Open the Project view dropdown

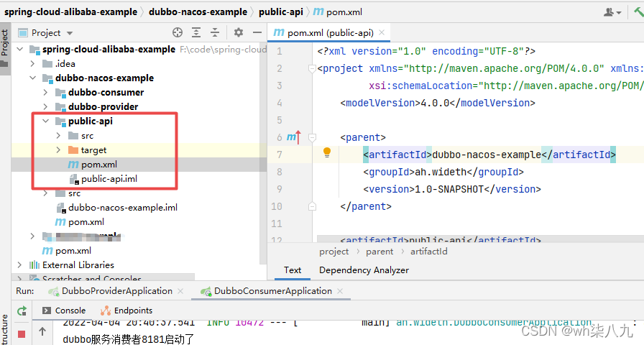click(x=70, y=33)
